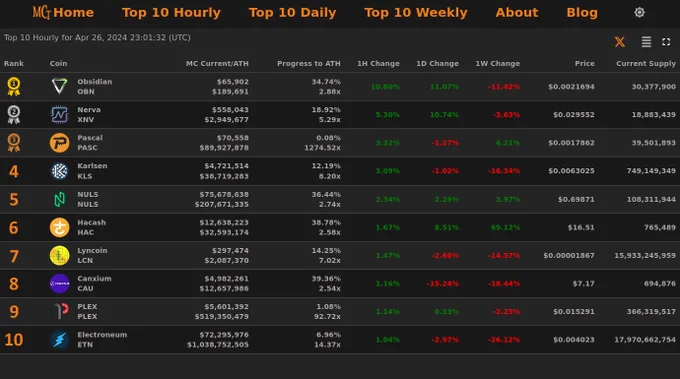Open the PLEX coin name

(87, 311)
